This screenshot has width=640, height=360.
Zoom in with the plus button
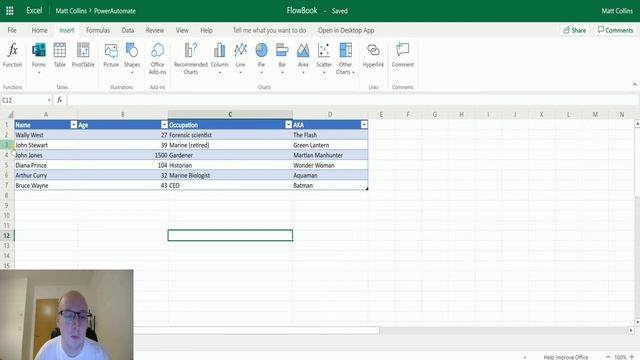(x=632, y=357)
